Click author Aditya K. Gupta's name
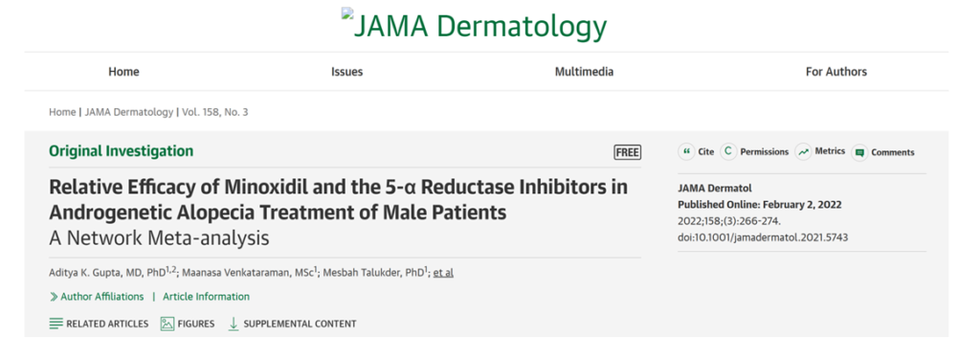The height and width of the screenshot is (359, 980). tap(107, 273)
